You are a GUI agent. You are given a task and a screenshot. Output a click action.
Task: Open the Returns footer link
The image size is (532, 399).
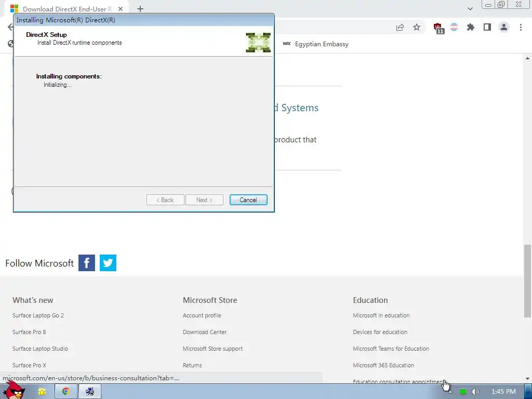click(x=192, y=365)
